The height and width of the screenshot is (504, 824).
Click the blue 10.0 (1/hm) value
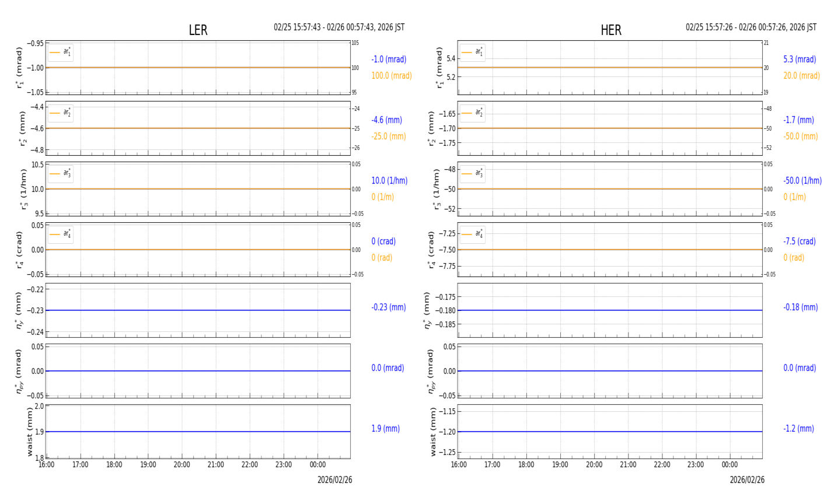click(389, 181)
